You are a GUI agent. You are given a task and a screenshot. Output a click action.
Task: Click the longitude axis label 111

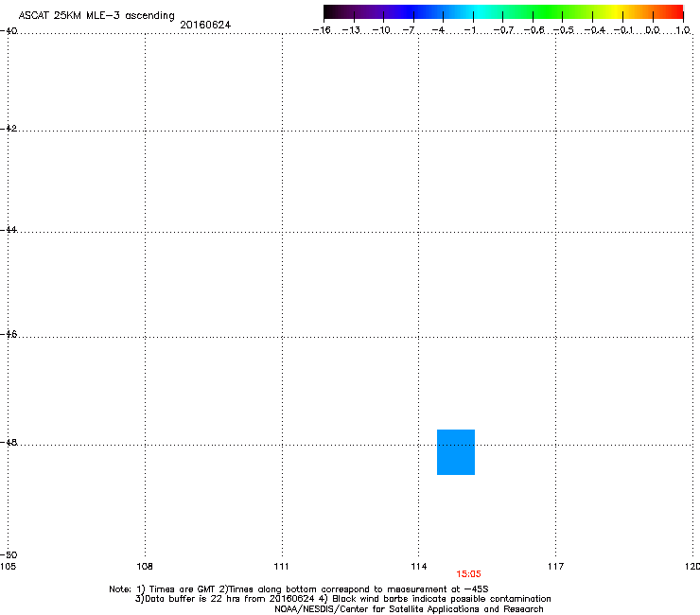[281, 567]
